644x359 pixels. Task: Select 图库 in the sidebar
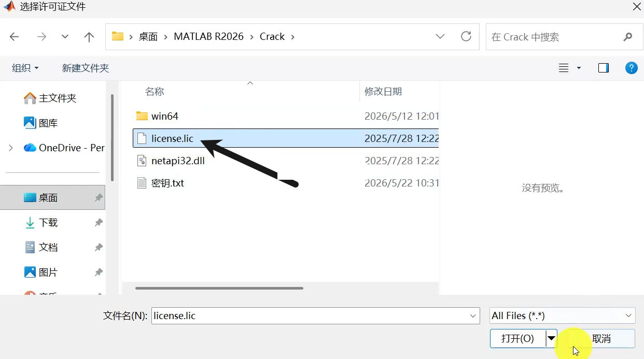[41, 123]
